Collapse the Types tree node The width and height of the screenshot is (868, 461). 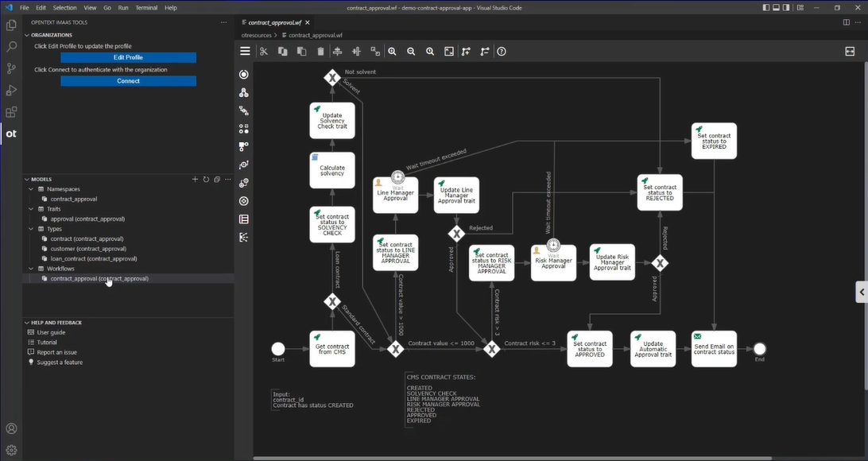31,229
